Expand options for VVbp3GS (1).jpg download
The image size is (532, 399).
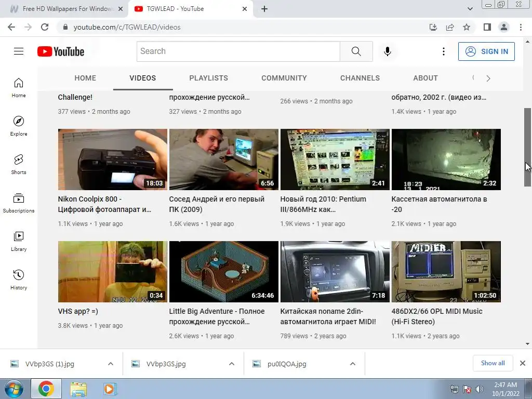coord(111,364)
